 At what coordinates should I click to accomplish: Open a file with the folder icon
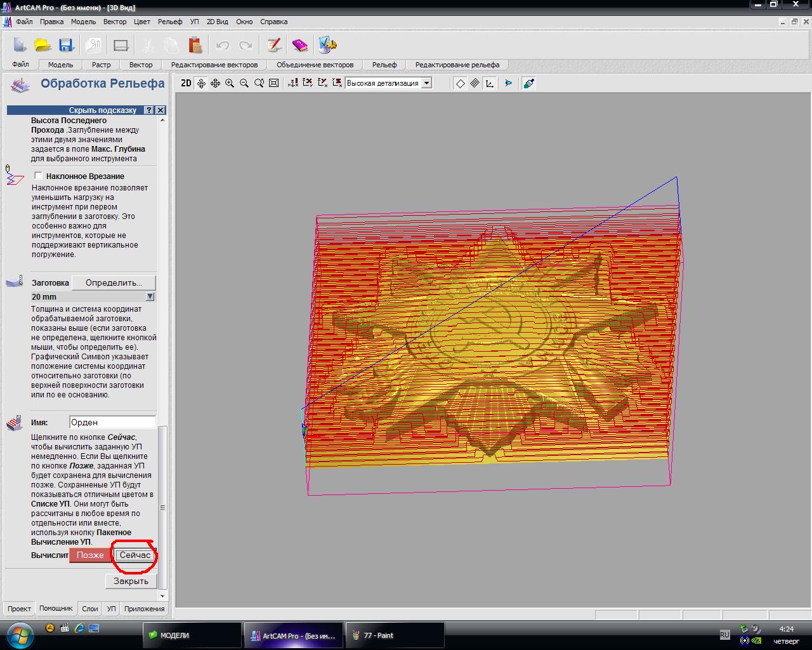[43, 45]
